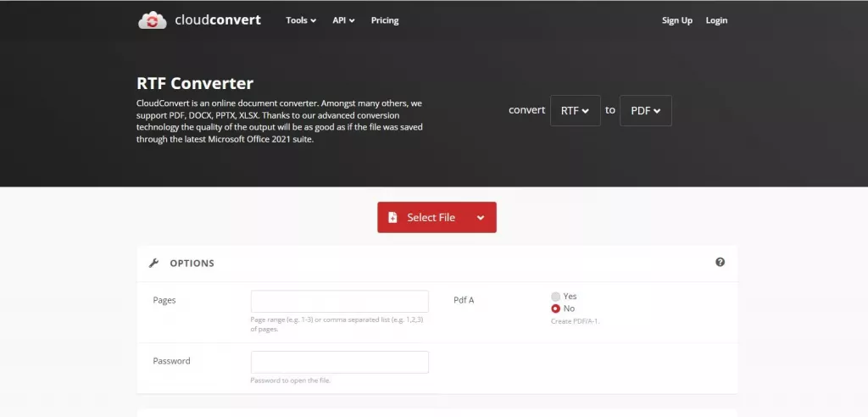Click the cloudconvert brand name text
This screenshot has width=868, height=417.
[218, 20]
